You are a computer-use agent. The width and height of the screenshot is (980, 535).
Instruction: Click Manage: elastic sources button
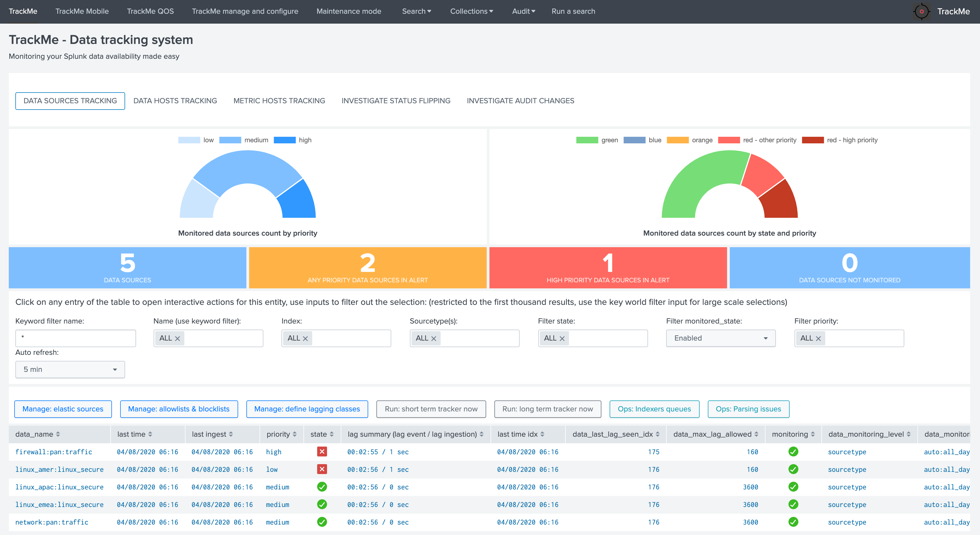point(63,409)
